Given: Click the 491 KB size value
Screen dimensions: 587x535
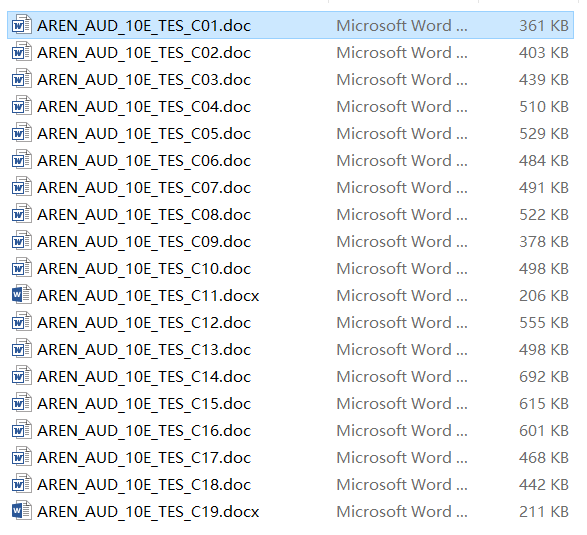Looking at the screenshot, I should click(x=544, y=188).
